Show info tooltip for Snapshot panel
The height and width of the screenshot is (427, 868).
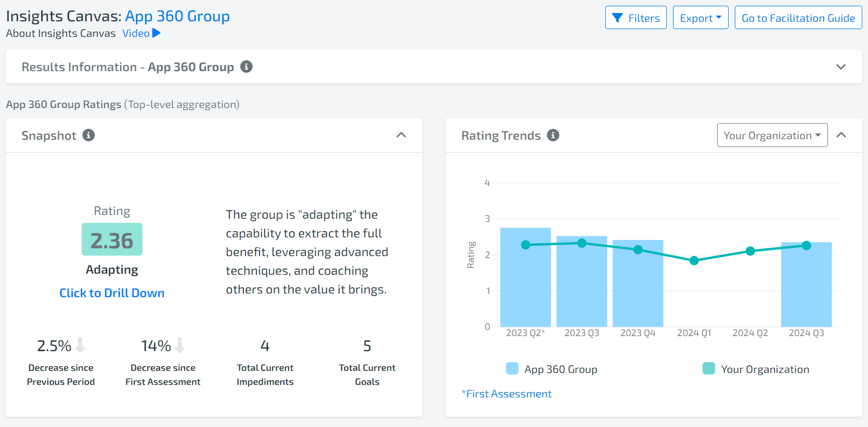click(89, 135)
